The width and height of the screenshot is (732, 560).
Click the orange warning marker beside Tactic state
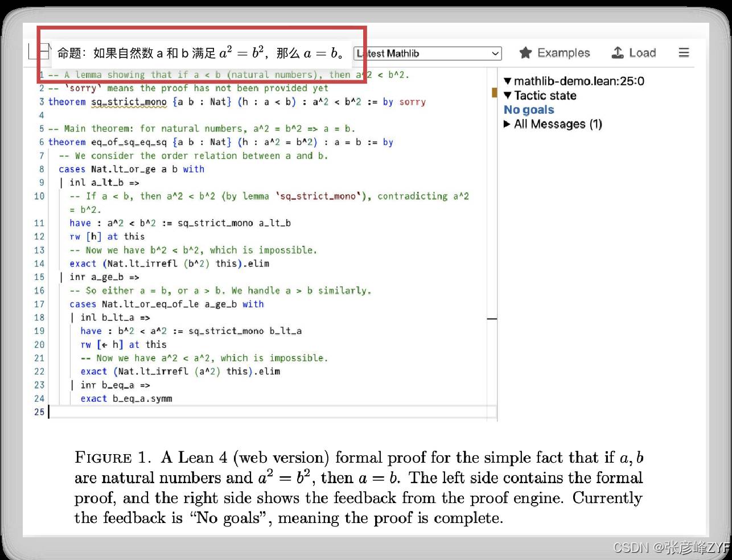pyautogui.click(x=494, y=93)
